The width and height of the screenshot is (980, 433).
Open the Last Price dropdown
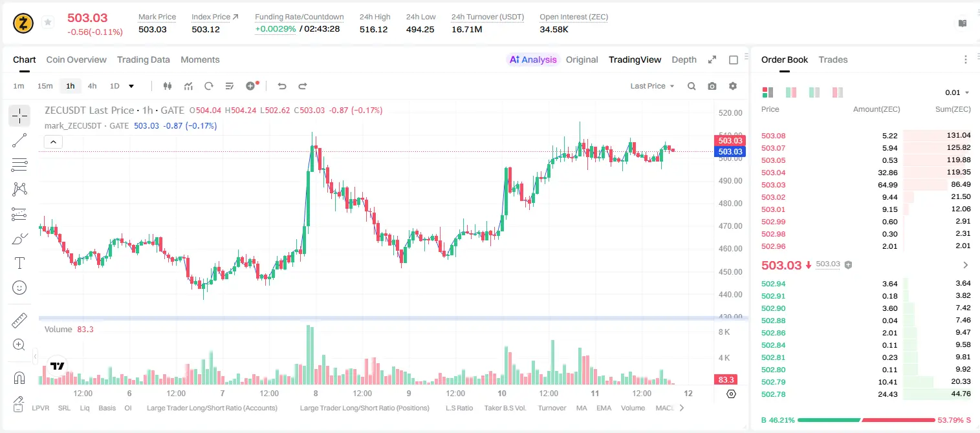pyautogui.click(x=652, y=86)
